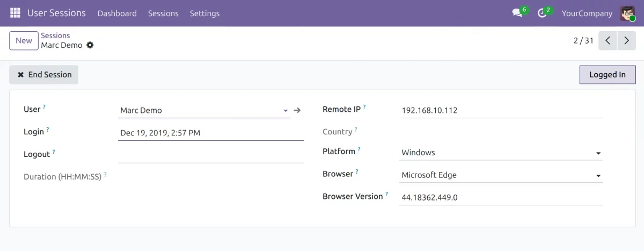Screen dimensions: 644x251
Task: Click the Duration (HH:MM:SS) label
Action: click(x=62, y=177)
